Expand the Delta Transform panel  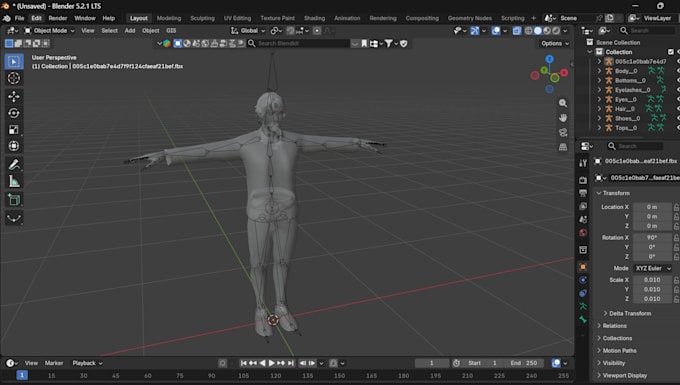[x=630, y=313]
